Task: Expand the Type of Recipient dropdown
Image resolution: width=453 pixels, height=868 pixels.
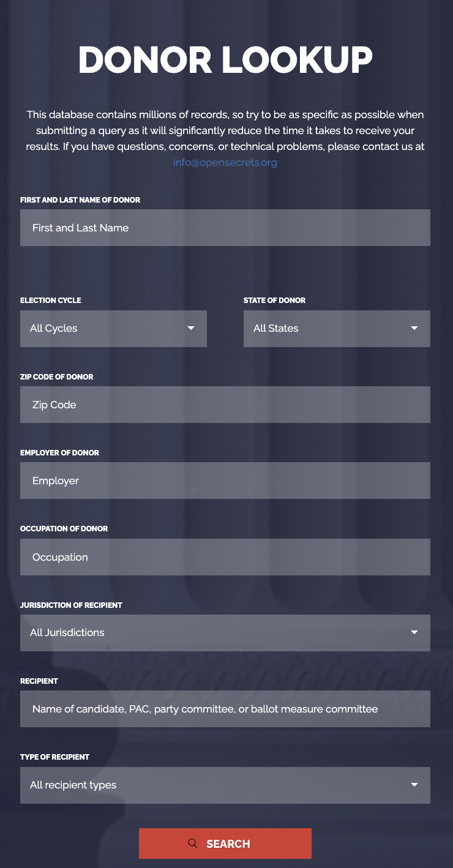Action: (225, 785)
